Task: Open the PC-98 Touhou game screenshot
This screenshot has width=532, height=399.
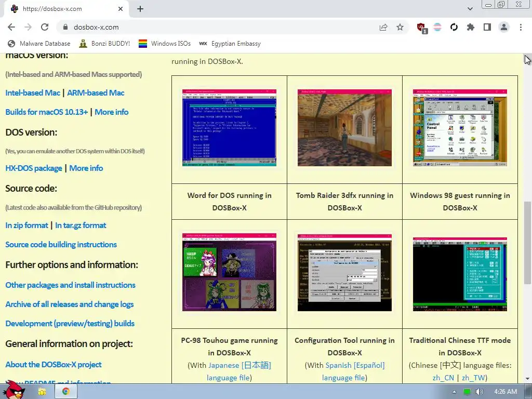Action: pos(229,272)
